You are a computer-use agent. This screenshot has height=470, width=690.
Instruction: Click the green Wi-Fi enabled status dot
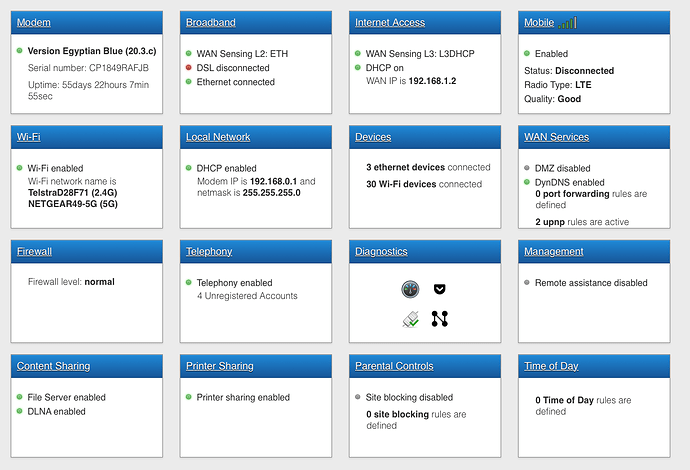pos(19,168)
